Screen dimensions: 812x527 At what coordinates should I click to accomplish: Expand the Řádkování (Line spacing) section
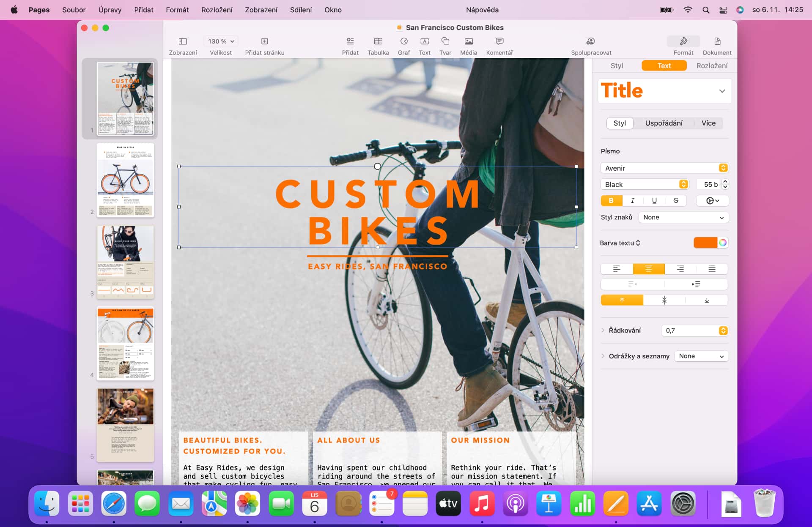(603, 330)
